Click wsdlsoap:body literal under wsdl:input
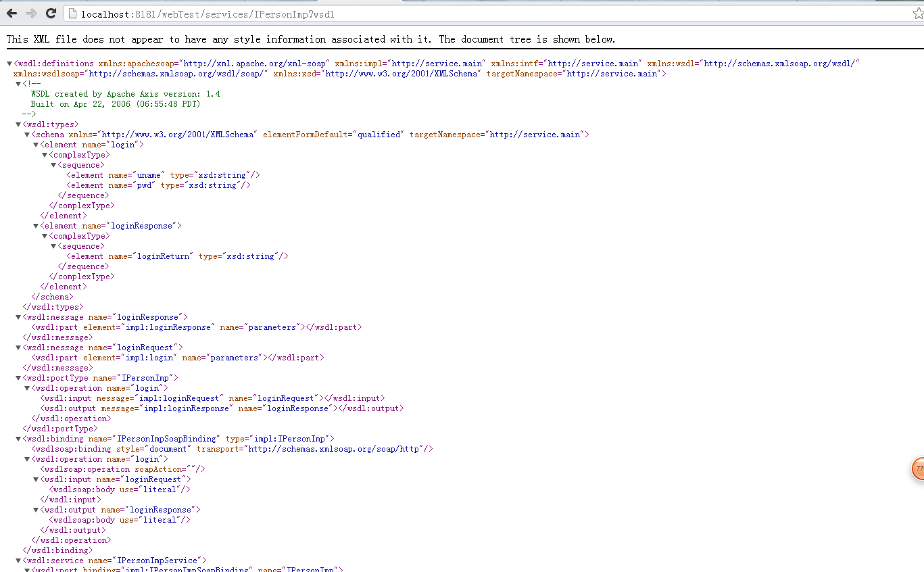This screenshot has height=572, width=924. pos(120,490)
